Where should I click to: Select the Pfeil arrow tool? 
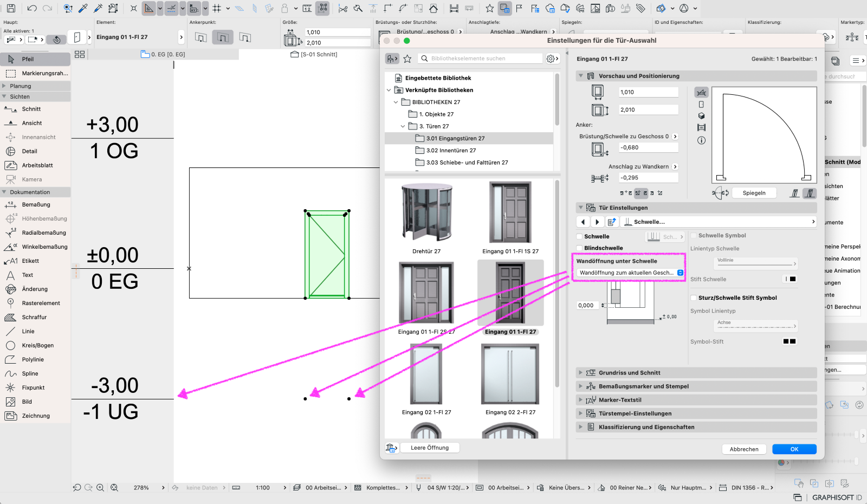[x=35, y=59]
